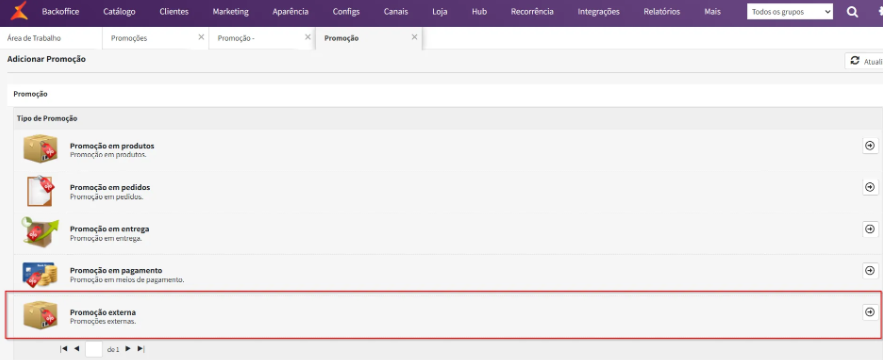This screenshot has width=883, height=360.
Task: Open the Mais menu
Action: click(712, 11)
